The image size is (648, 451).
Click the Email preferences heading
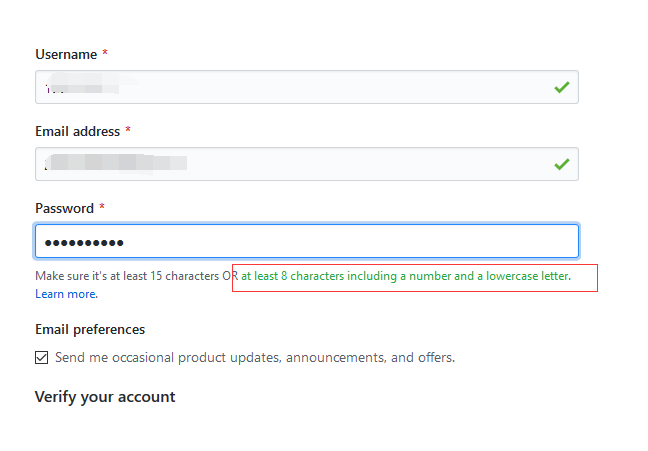[90, 329]
